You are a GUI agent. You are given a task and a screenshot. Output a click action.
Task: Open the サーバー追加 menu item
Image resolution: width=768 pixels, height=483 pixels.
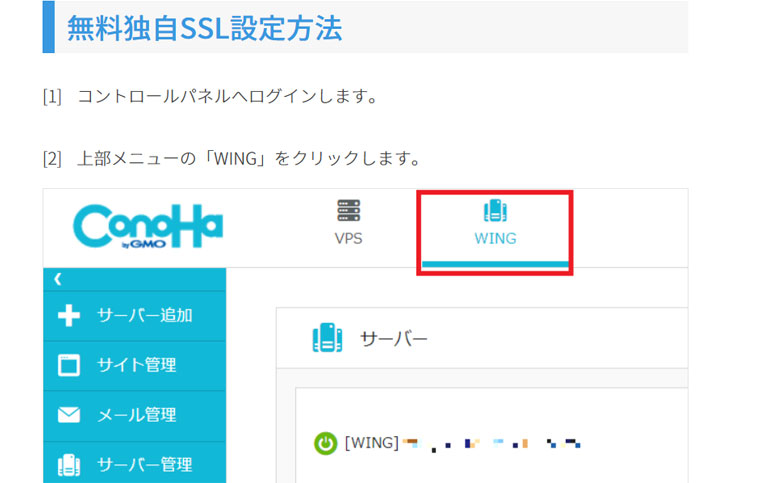(x=135, y=316)
